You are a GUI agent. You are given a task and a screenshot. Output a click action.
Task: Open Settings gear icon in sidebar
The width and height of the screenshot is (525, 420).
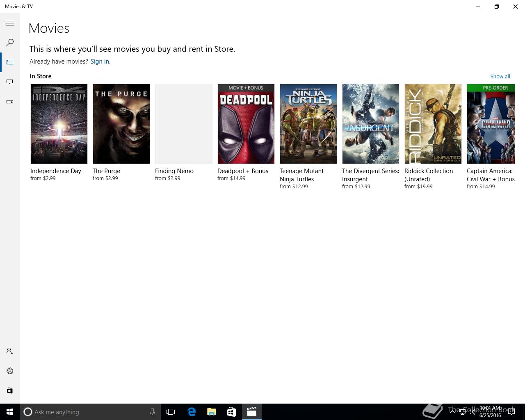point(10,371)
